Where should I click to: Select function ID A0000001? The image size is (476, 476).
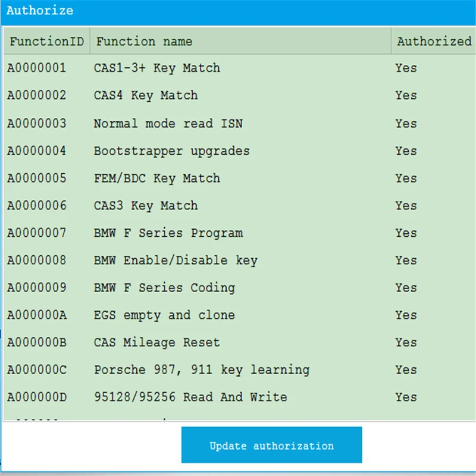pyautogui.click(x=37, y=68)
